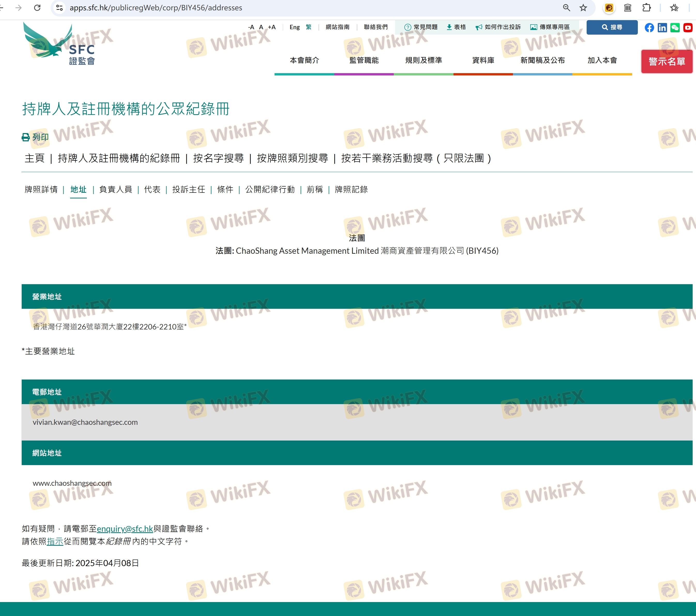Switch language to Eng
Screen dimensions: 696x616
pyautogui.click(x=294, y=27)
